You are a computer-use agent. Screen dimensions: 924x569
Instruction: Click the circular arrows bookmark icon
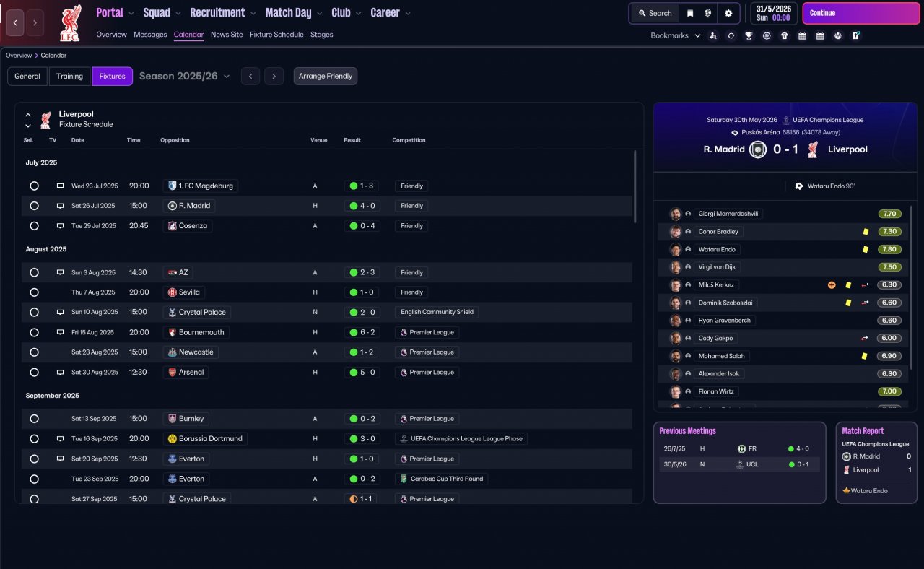[x=731, y=35]
